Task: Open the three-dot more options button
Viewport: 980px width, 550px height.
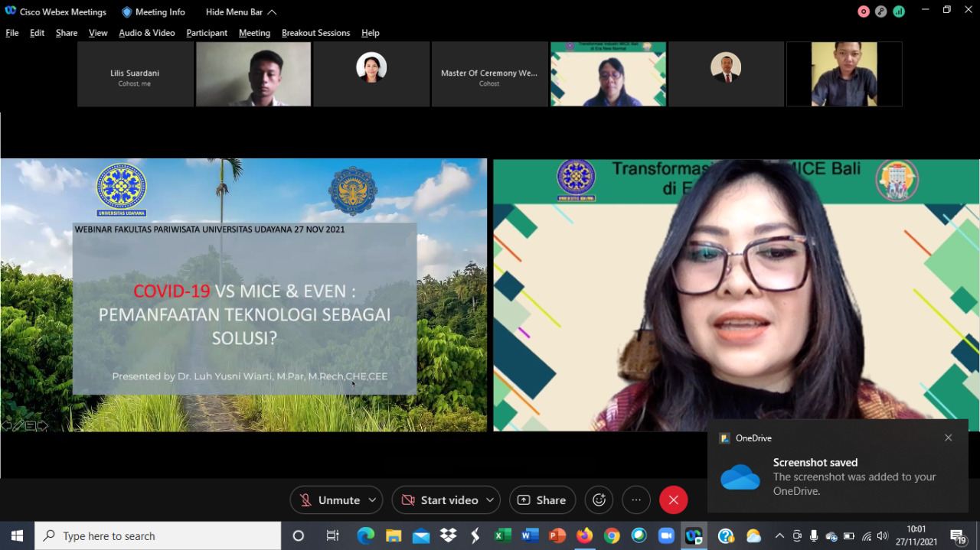Action: click(x=635, y=500)
